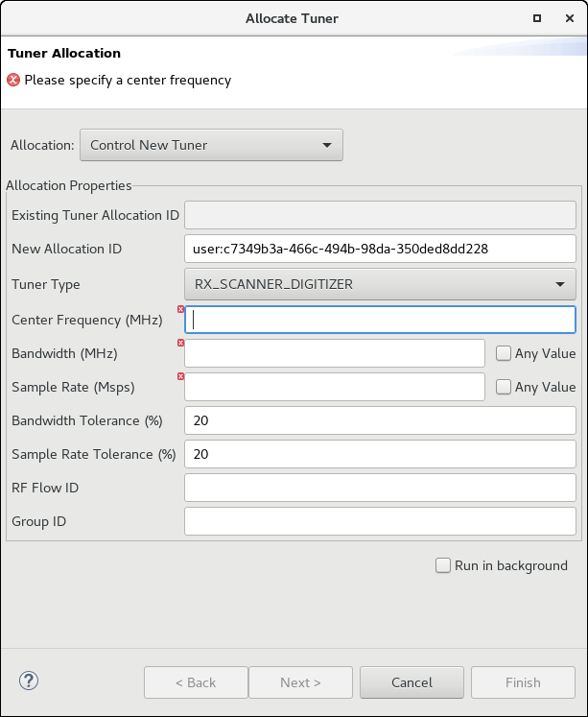Click the Bandwidth Tolerance field
The width and height of the screenshot is (588, 717).
click(x=380, y=420)
